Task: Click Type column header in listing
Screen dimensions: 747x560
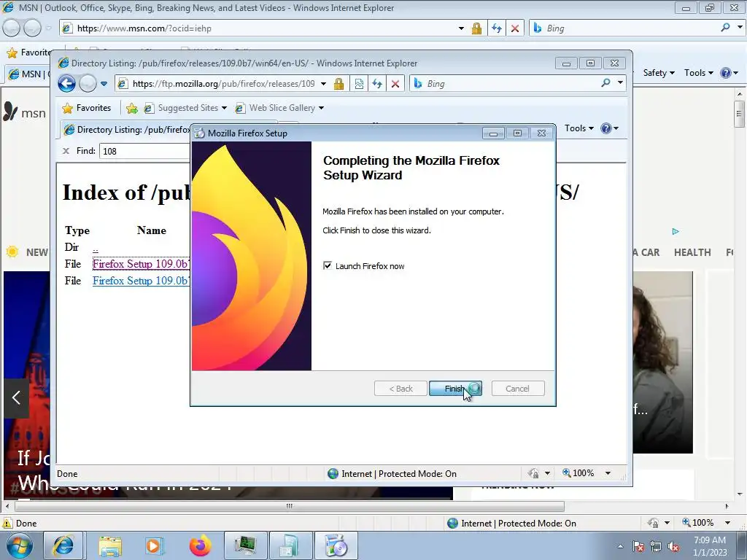Action: [x=77, y=230]
